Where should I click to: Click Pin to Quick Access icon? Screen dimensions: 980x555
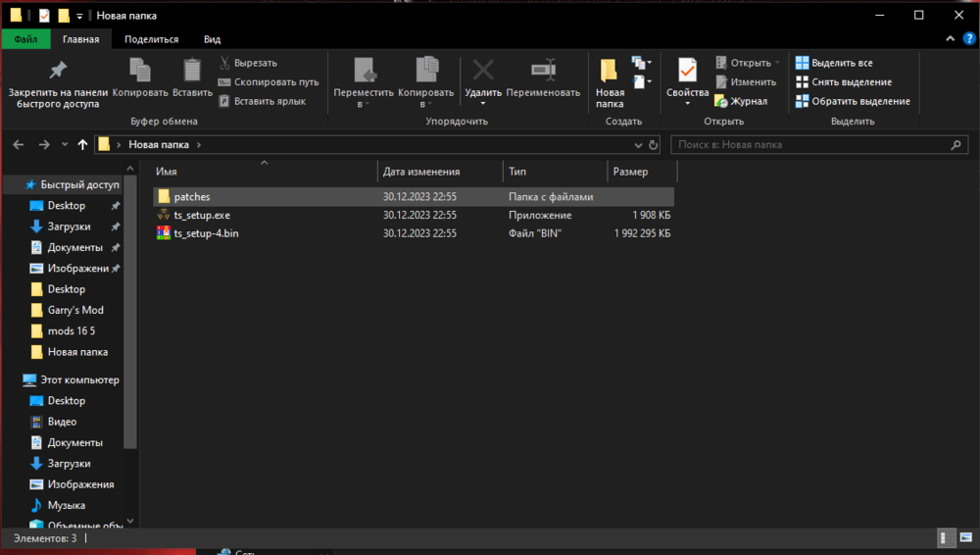(57, 71)
